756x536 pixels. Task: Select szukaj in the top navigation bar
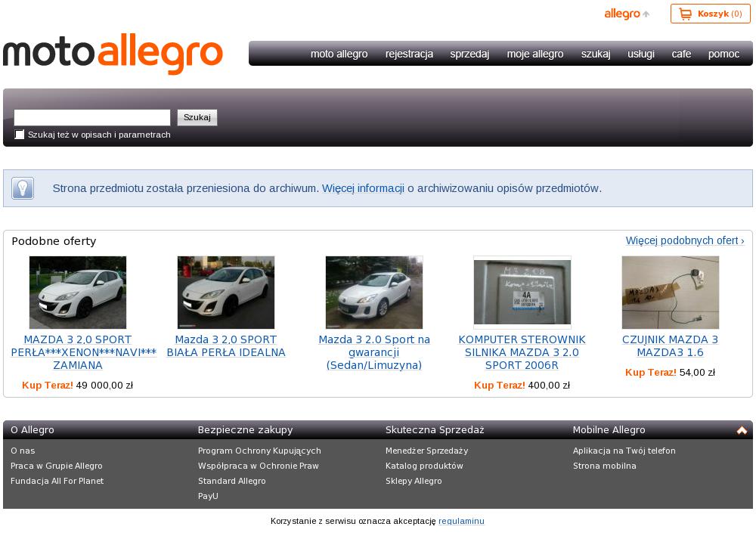(596, 54)
